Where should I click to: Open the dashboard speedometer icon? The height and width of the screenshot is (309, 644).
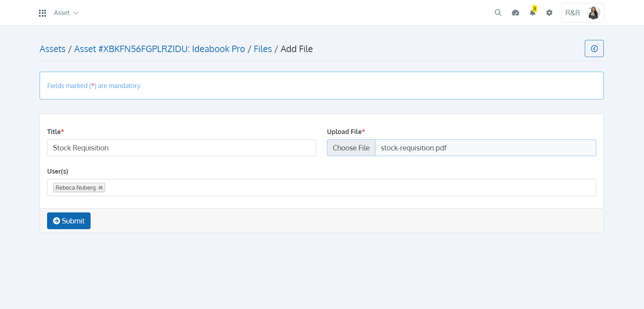(515, 13)
